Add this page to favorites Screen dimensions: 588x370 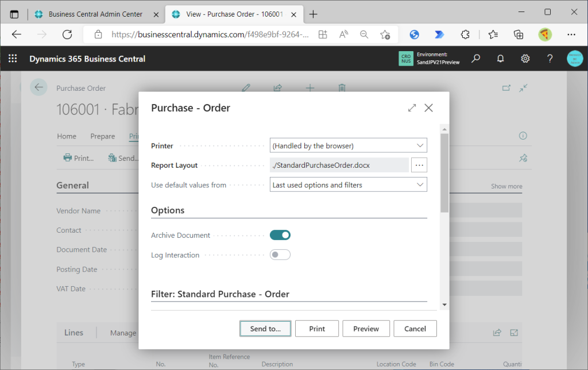pos(385,34)
